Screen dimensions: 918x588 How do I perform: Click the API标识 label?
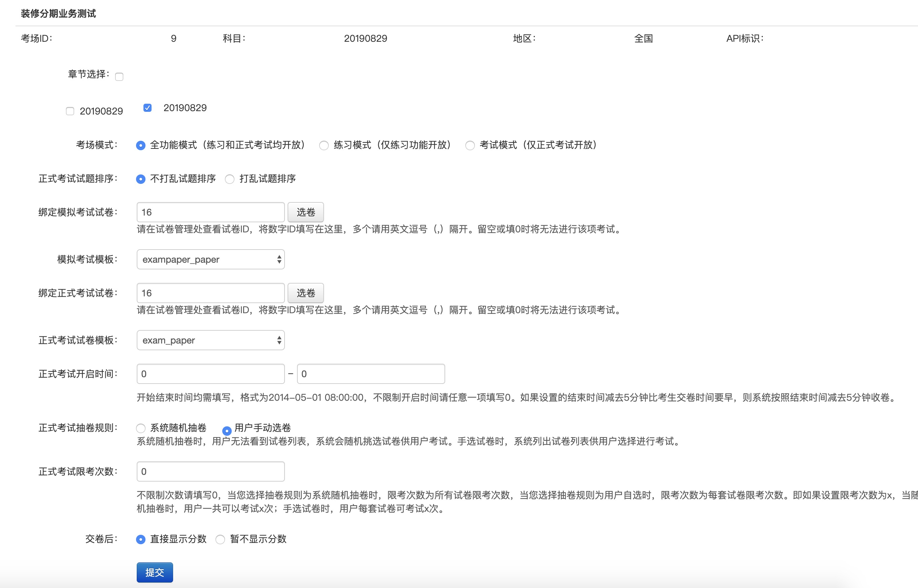(x=745, y=39)
